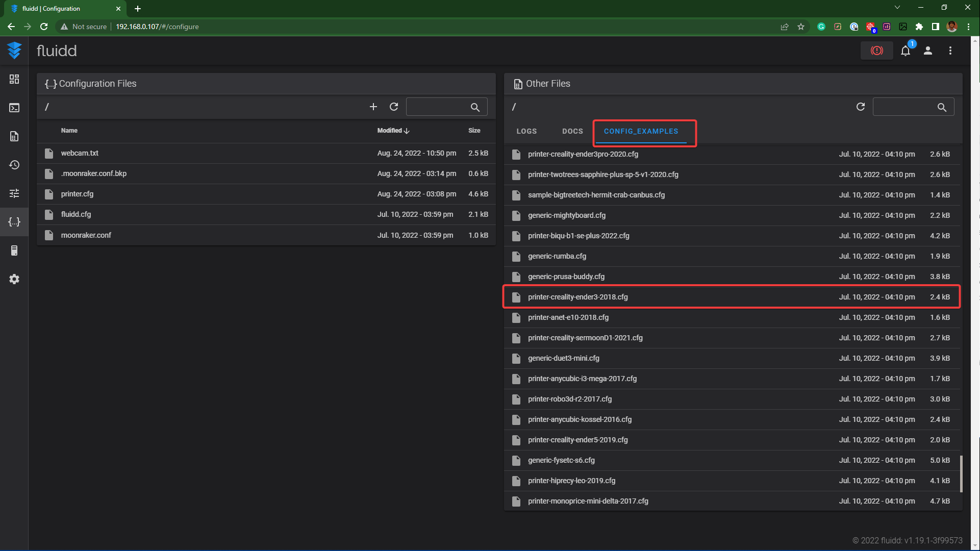Open the fluidd top-right kebab menu
This screenshot has width=980, height=551.
click(x=950, y=51)
